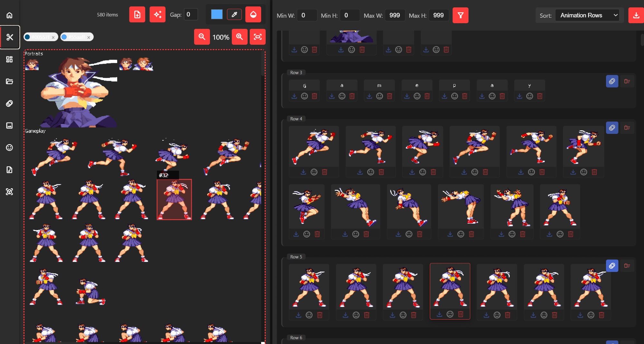This screenshot has width=644, height=344.
Task: Toggle the Row 4 animation rings button
Action: tap(612, 128)
